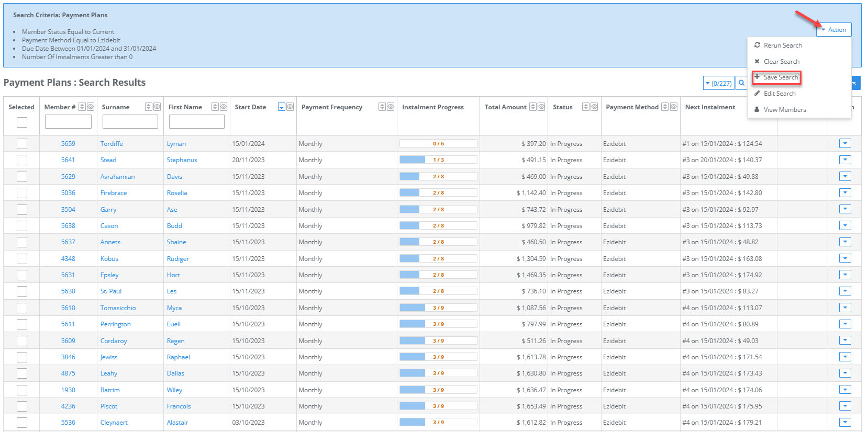Focus the Surname filter field
Screen dimensions: 868x432
click(x=130, y=122)
